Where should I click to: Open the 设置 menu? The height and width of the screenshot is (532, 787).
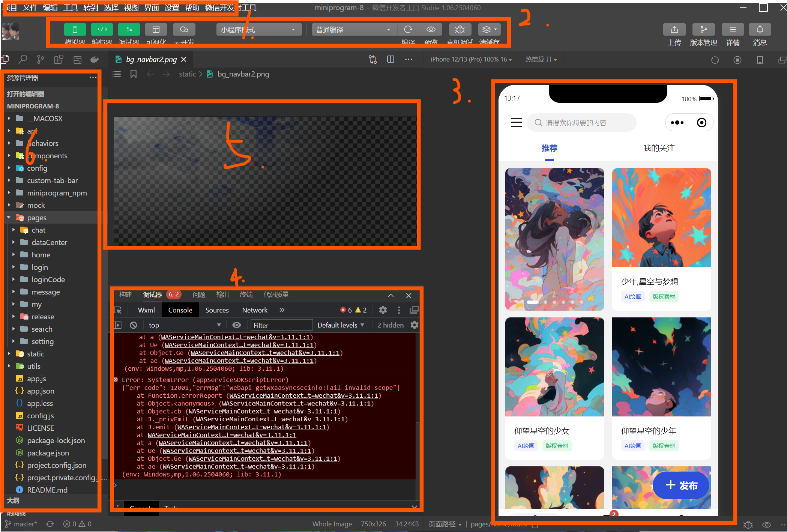coord(172,8)
